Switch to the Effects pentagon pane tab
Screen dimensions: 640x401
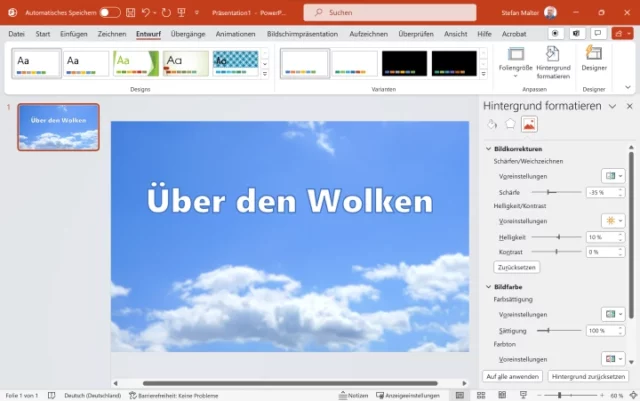pyautogui.click(x=510, y=124)
